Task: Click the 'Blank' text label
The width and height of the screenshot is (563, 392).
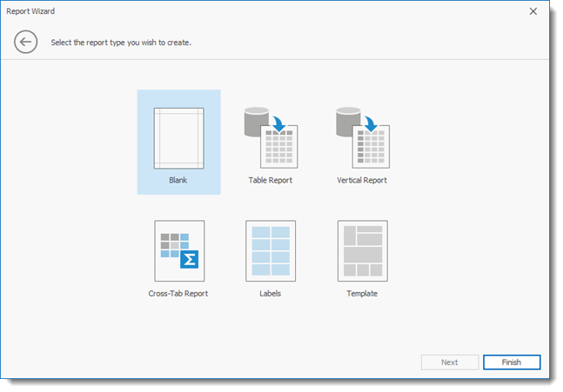Action: 178,181
